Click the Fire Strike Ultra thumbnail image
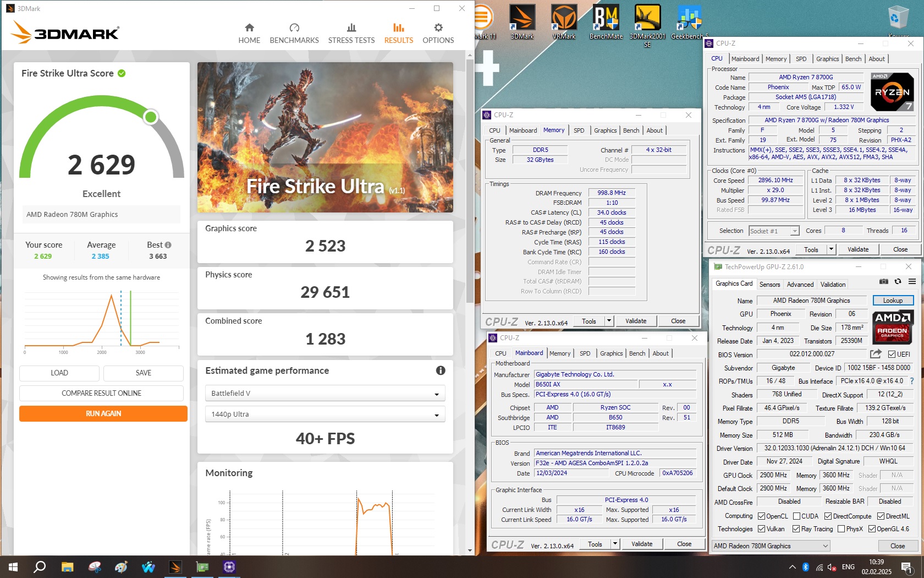 (x=325, y=137)
